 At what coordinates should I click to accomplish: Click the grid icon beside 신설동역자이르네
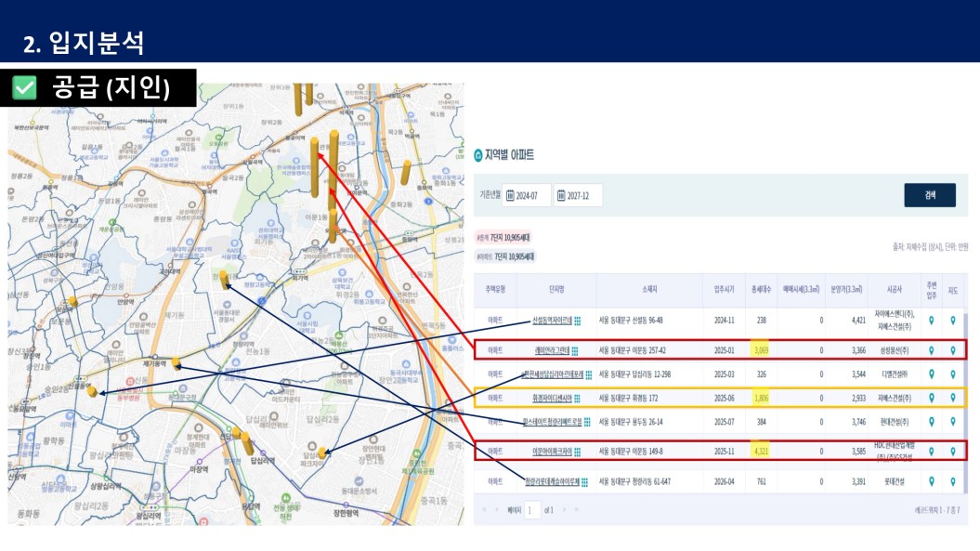point(578,321)
